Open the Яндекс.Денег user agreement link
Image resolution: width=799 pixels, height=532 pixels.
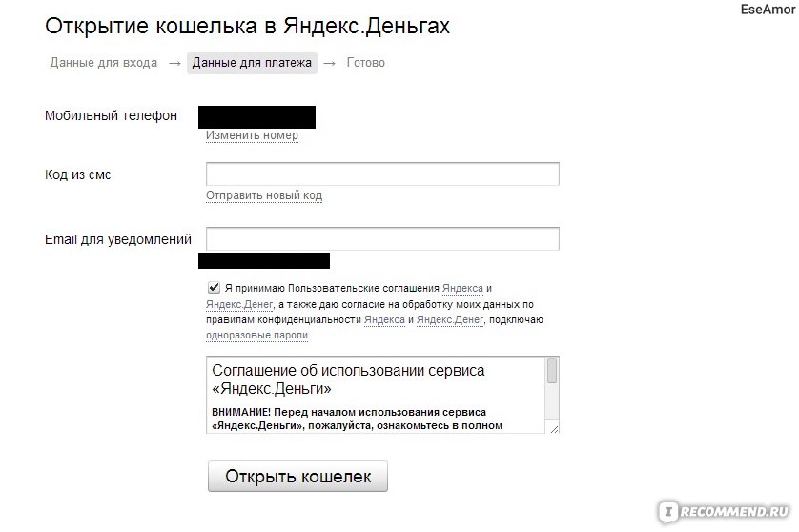pos(239,305)
